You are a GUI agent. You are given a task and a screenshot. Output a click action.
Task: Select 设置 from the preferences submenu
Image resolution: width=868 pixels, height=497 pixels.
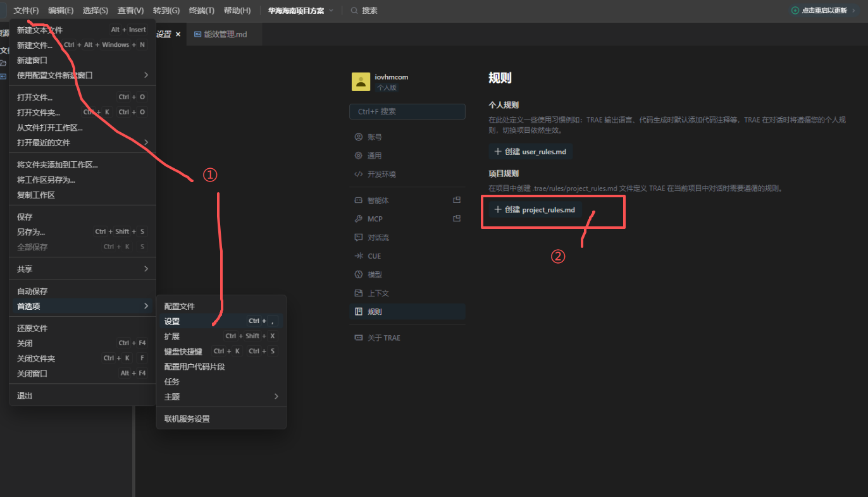[x=172, y=321]
